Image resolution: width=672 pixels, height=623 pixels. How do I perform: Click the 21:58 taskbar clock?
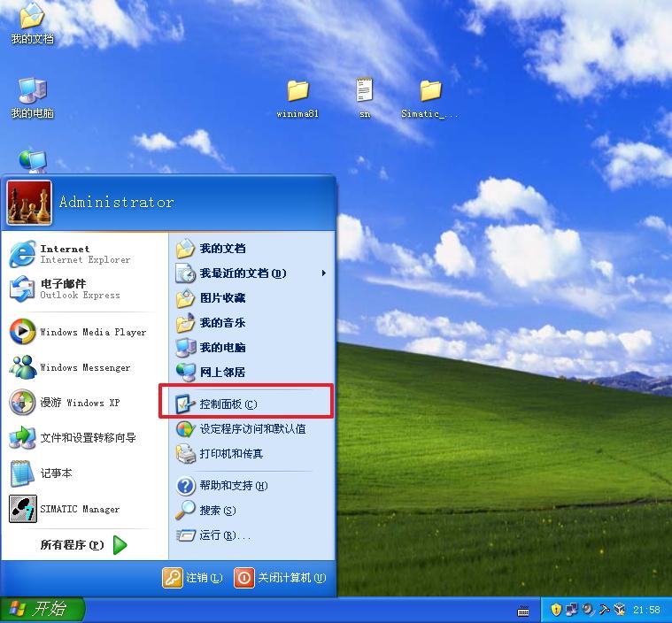[x=646, y=610]
